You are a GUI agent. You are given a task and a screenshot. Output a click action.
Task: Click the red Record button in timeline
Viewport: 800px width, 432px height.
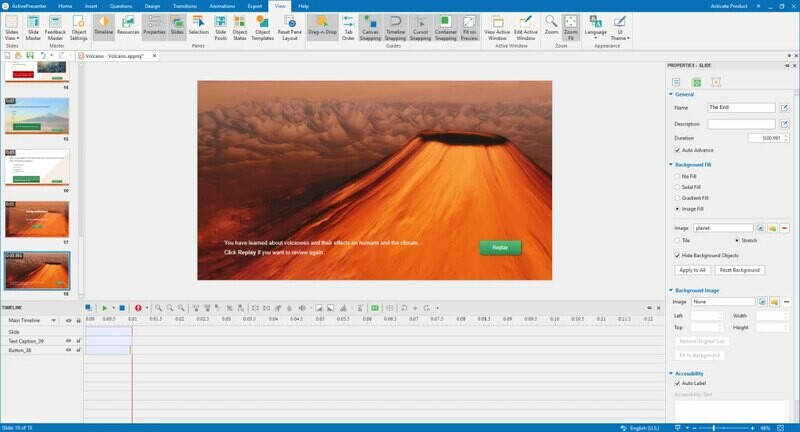coord(137,308)
